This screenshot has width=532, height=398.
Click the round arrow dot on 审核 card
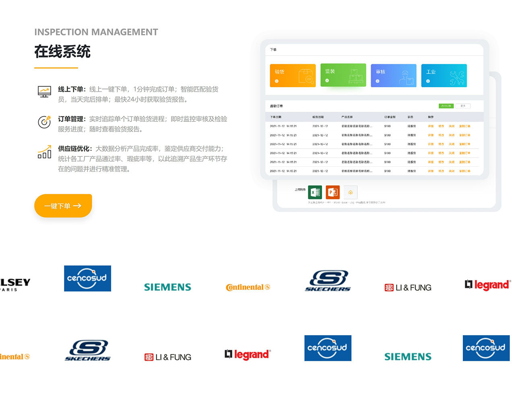(377, 81)
